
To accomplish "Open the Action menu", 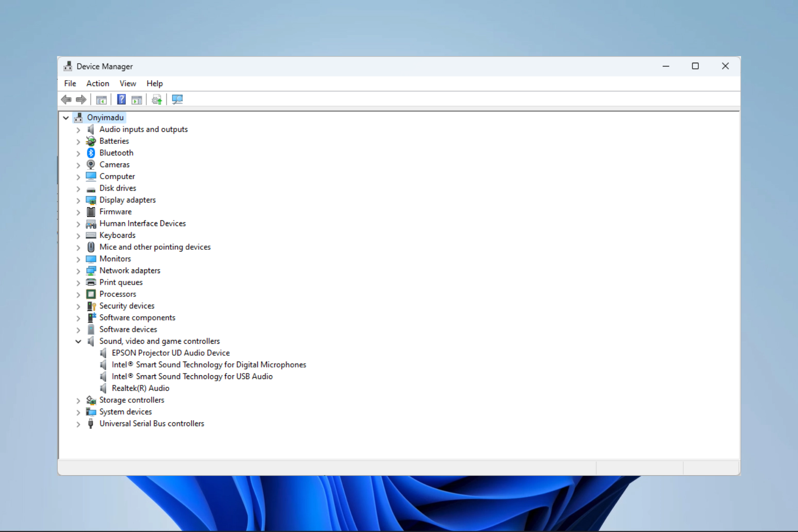I will click(x=98, y=84).
